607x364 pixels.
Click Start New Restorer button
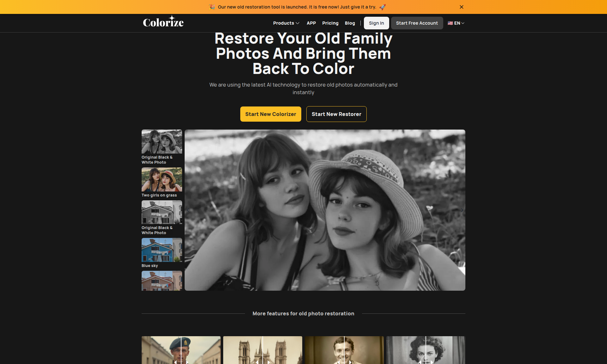click(x=336, y=114)
